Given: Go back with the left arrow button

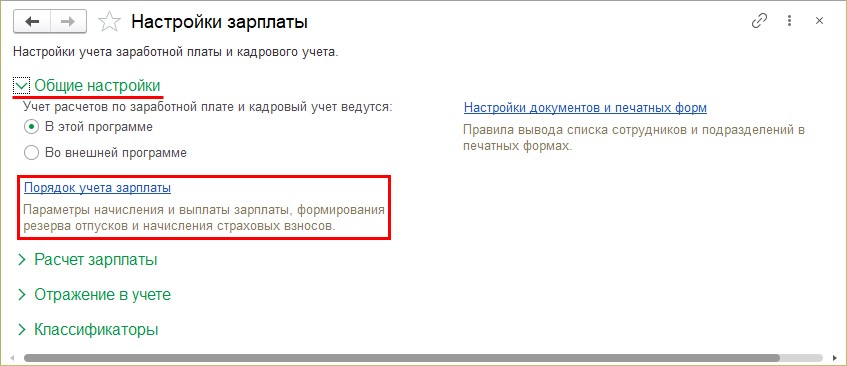Looking at the screenshot, I should coord(32,22).
